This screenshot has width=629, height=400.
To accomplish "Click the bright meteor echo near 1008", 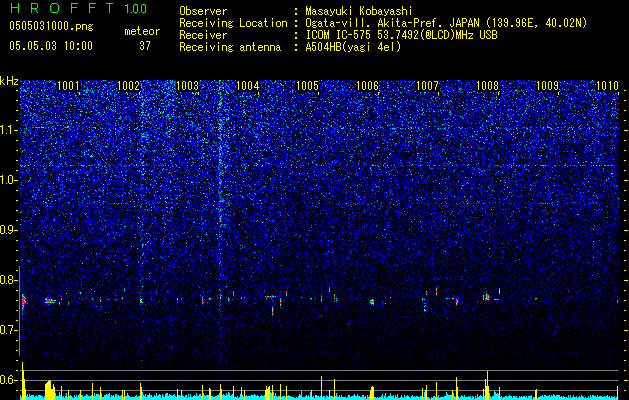I will (487, 297).
